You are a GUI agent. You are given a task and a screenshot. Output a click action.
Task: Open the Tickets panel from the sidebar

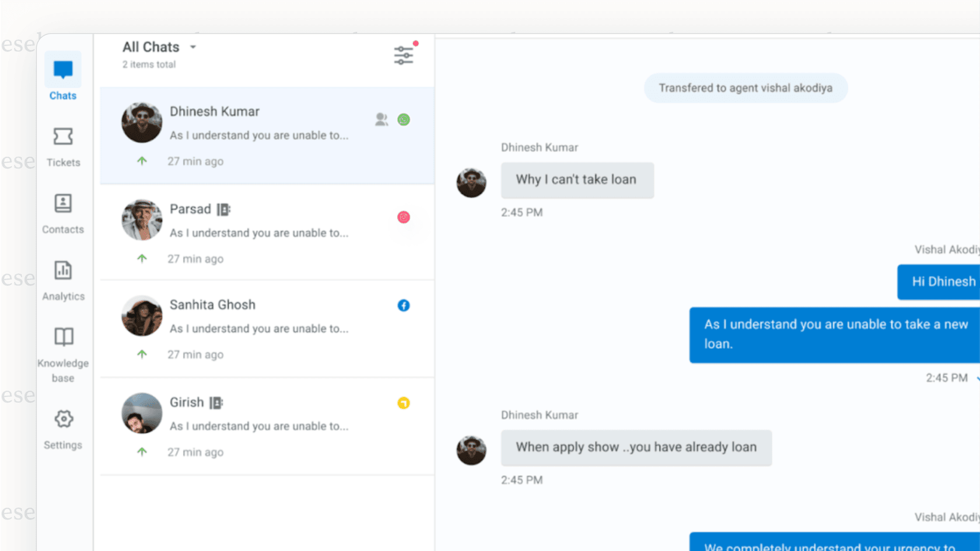tap(62, 145)
